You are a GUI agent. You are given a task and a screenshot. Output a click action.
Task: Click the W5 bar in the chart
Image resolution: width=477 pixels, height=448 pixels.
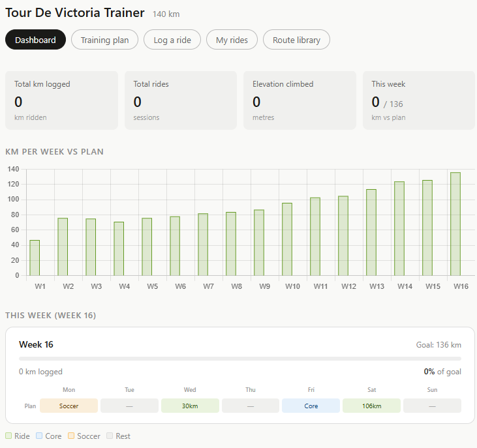pos(147,246)
